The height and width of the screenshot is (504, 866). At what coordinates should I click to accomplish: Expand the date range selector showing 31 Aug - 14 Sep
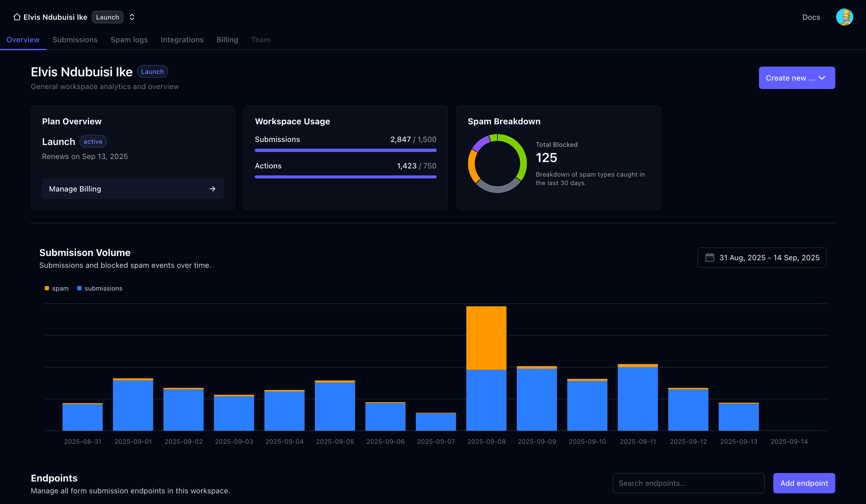(762, 257)
